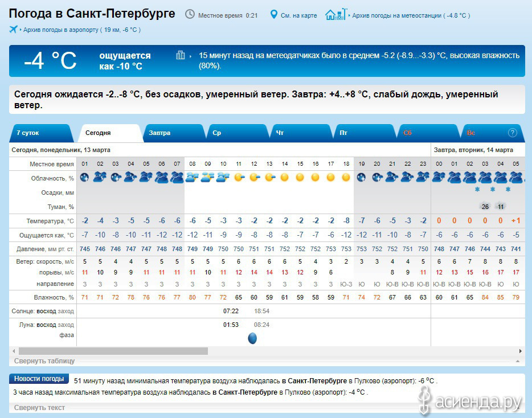The image size is (532, 418).
Task: Collapse the news via Свернуть текст
Action: pos(39,408)
